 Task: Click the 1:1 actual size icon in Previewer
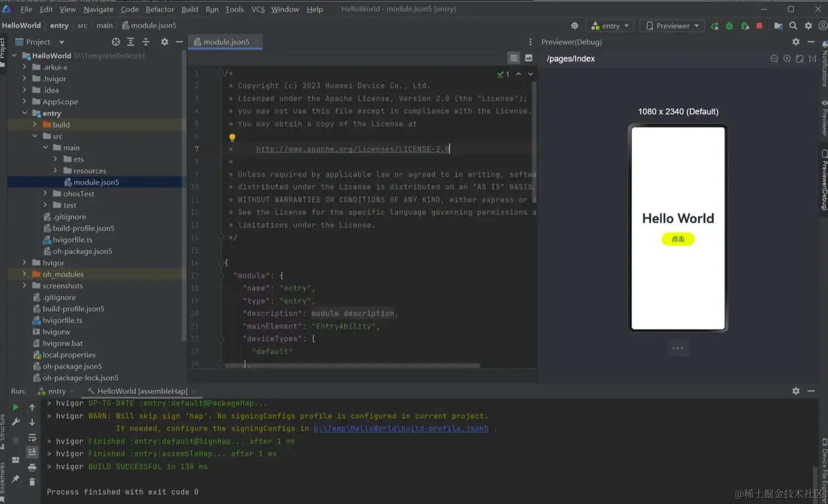point(812,59)
